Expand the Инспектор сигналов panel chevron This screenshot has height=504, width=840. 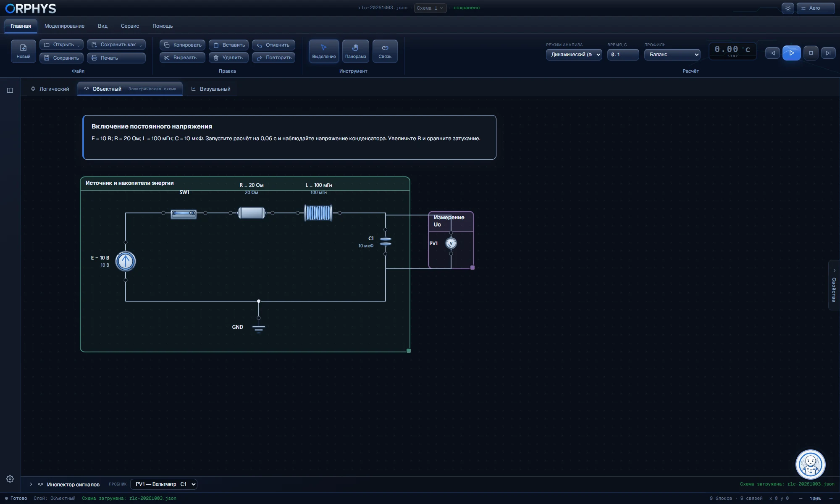31,484
